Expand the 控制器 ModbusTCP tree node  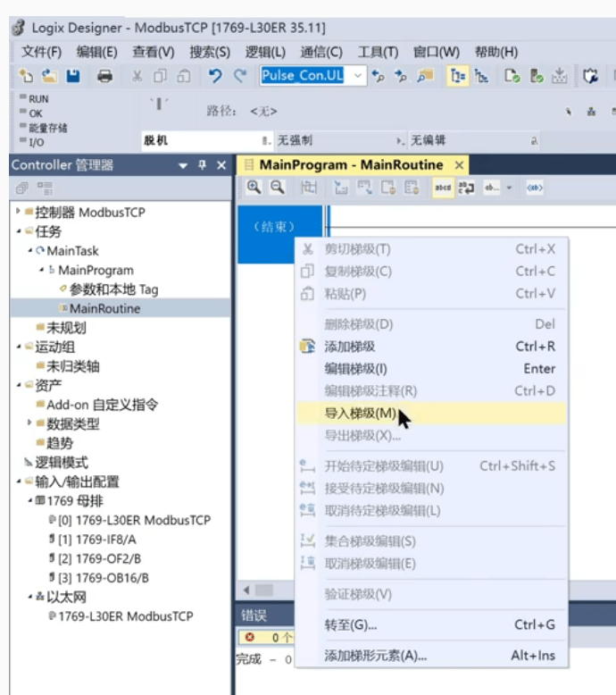[x=18, y=212]
